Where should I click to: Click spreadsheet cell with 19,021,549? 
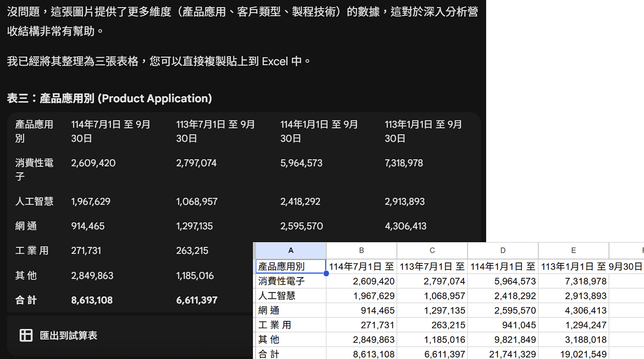(x=574, y=353)
